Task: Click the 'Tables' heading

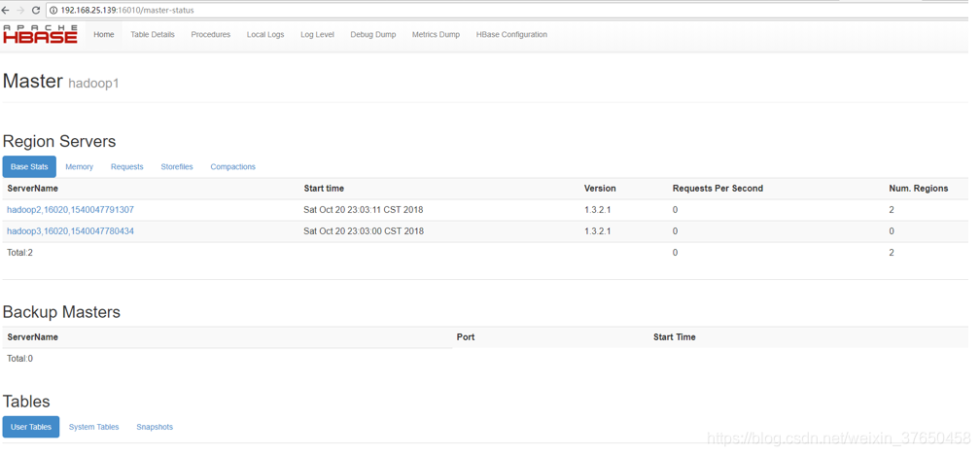Action: pos(26,401)
